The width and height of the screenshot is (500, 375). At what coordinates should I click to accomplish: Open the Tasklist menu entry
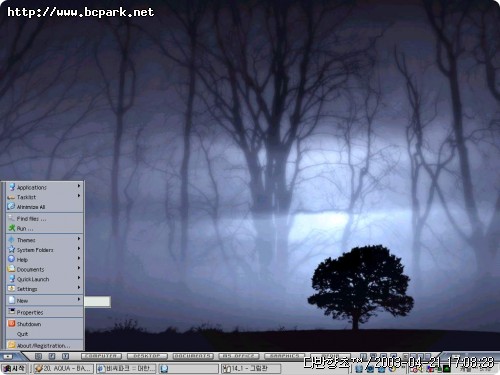44,197
